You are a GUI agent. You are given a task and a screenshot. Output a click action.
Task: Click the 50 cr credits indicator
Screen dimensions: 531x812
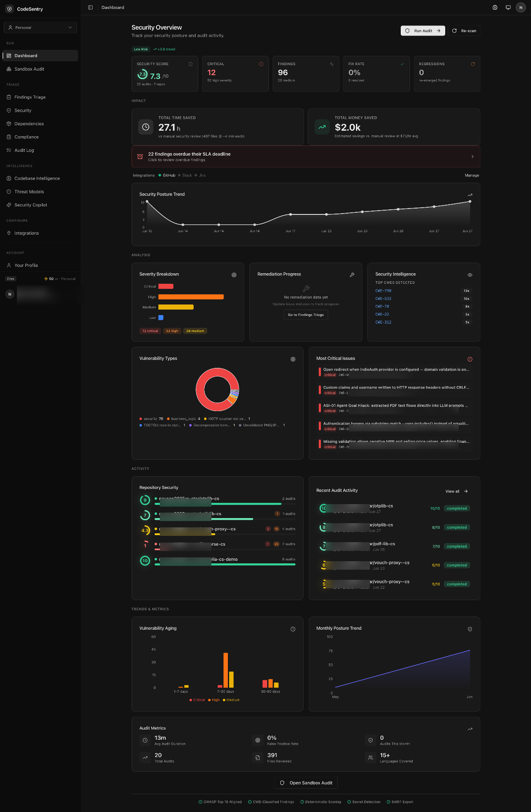tap(59, 279)
